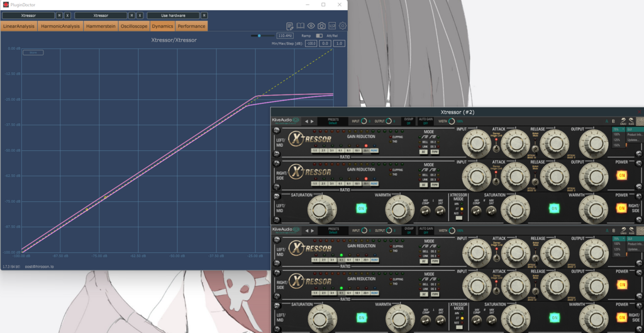
Task: Flip Left/Mid Stereo Image Link switch, Xtressor (#2)
Action: pyautogui.click(x=496, y=147)
